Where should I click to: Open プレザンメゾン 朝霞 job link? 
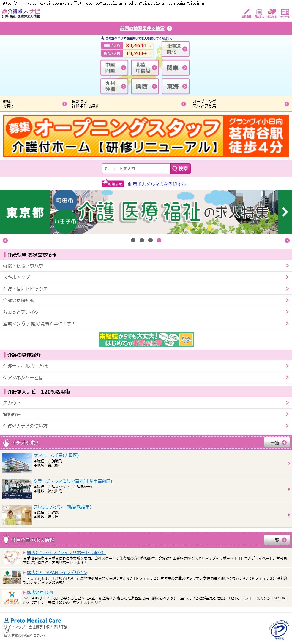click(x=62, y=507)
